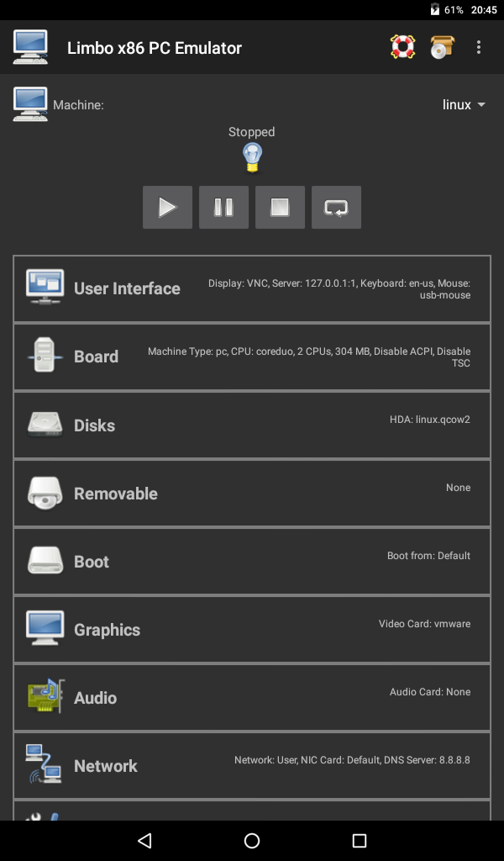Open the CD package import icon

click(442, 47)
